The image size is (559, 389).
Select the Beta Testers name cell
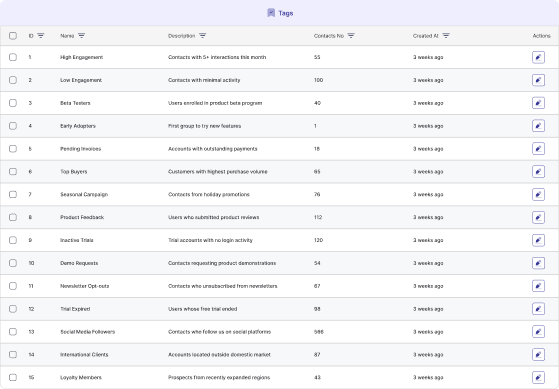(75, 103)
